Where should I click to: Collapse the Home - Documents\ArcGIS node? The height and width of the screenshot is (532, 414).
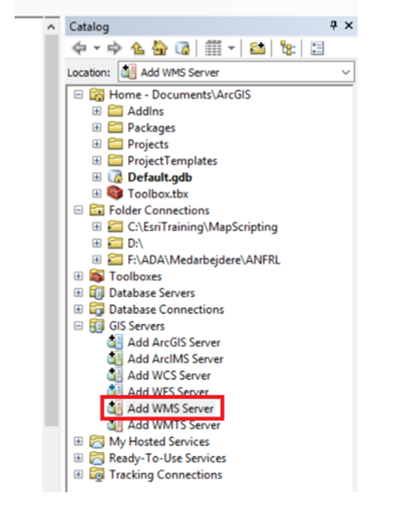click(x=78, y=94)
